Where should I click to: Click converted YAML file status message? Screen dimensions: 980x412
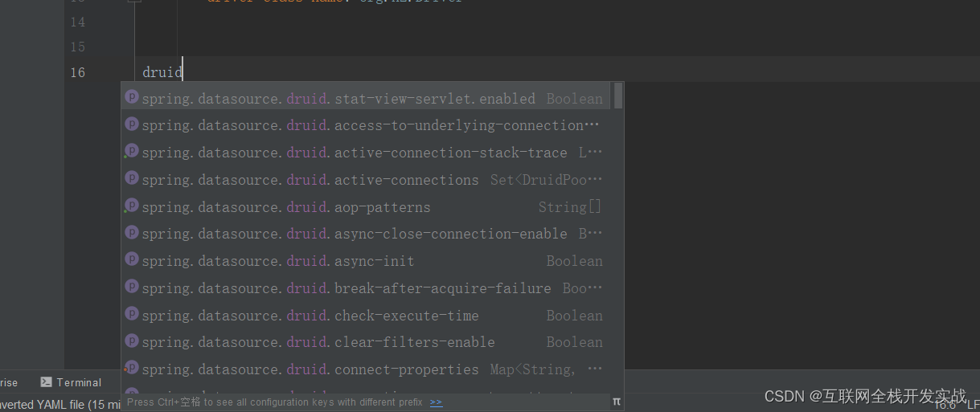coord(60,405)
